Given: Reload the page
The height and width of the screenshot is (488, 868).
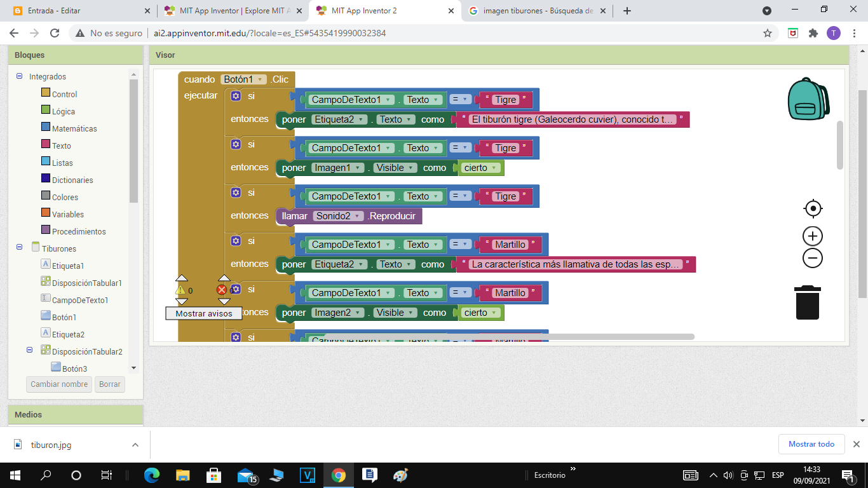Looking at the screenshot, I should tap(55, 33).
